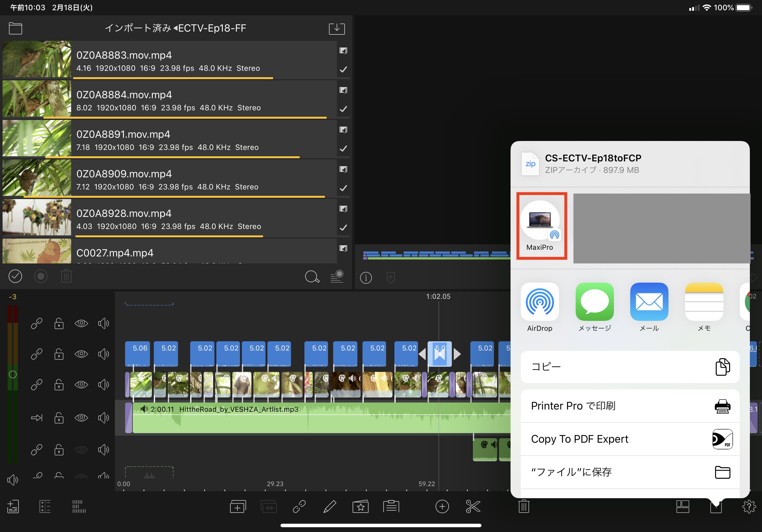Mute speaker on second video track
The width and height of the screenshot is (762, 532).
pyautogui.click(x=103, y=354)
